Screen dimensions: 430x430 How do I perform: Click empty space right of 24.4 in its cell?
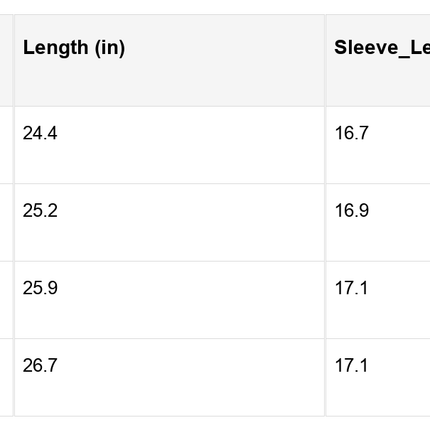pyautogui.click(x=190, y=145)
